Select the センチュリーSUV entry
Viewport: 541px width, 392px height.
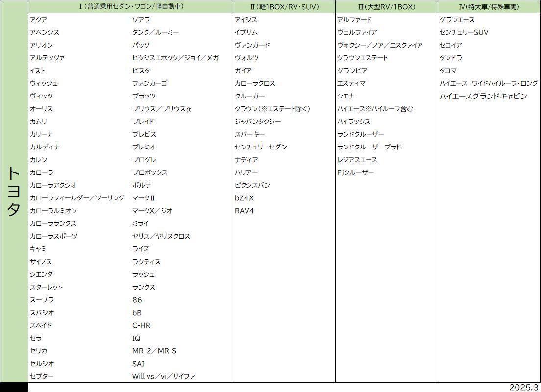click(x=464, y=32)
